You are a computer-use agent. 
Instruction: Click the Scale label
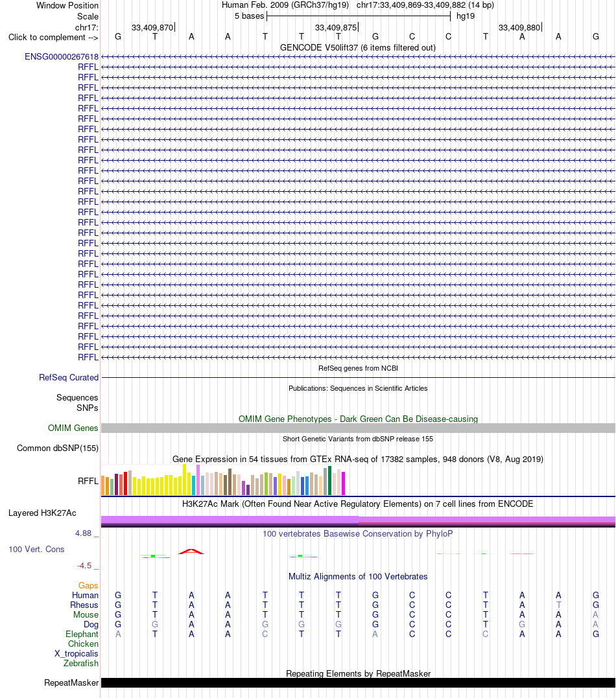tap(88, 16)
